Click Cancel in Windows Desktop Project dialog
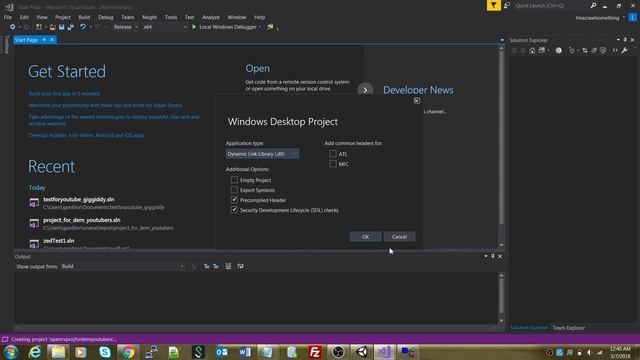 click(399, 237)
